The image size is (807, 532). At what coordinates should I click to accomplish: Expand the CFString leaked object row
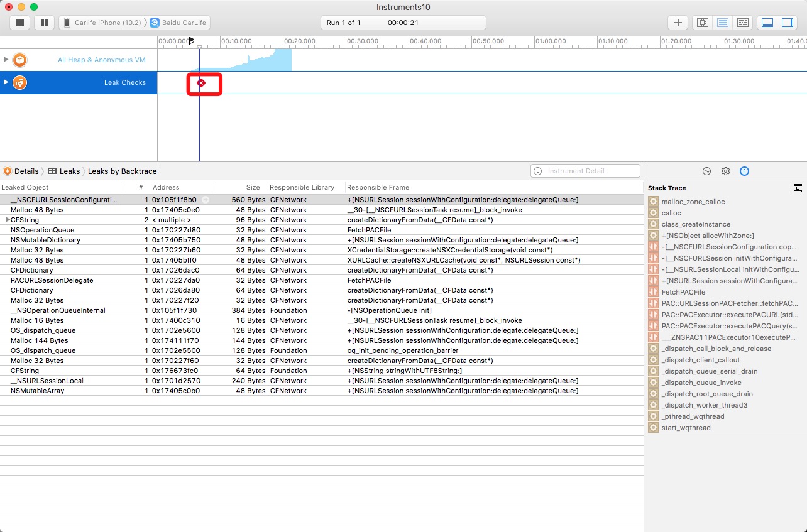point(7,220)
